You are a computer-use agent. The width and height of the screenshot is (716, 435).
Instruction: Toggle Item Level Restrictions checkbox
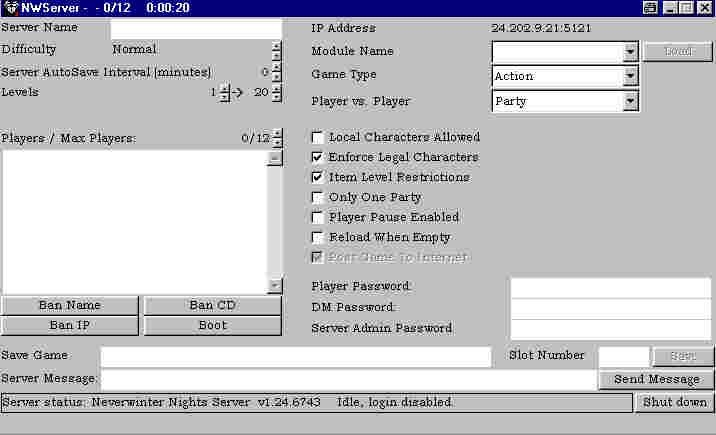click(x=318, y=177)
